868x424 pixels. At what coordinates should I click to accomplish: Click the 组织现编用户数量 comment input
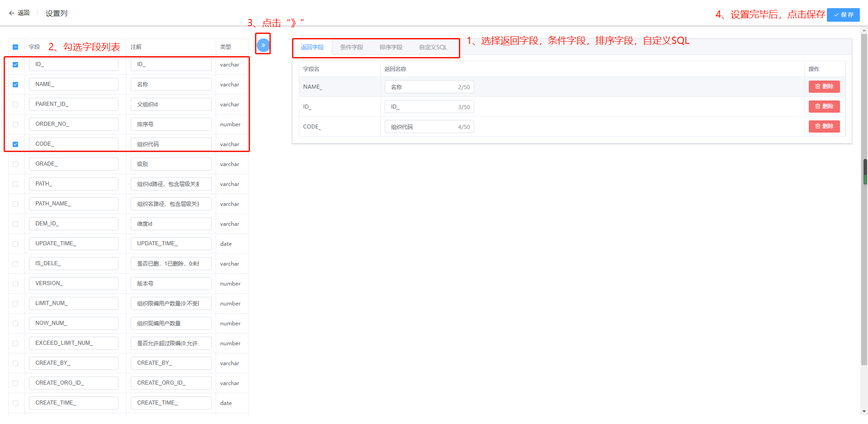(171, 323)
